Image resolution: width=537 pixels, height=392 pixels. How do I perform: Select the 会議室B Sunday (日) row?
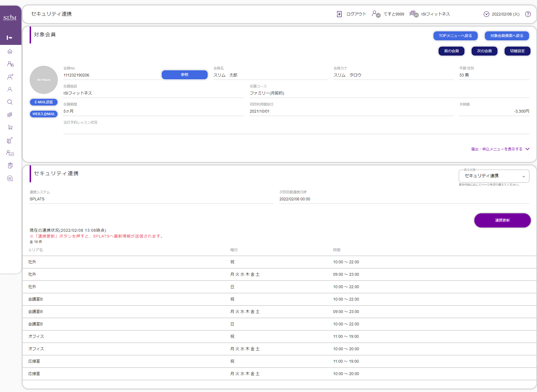(x=279, y=324)
